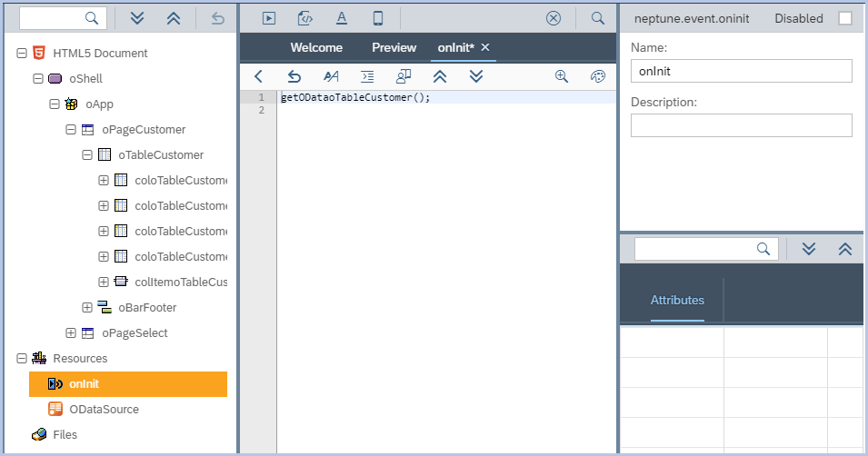The width and height of the screenshot is (868, 456).
Task: Collapse the HTML5 Document node
Action: pyautogui.click(x=22, y=53)
